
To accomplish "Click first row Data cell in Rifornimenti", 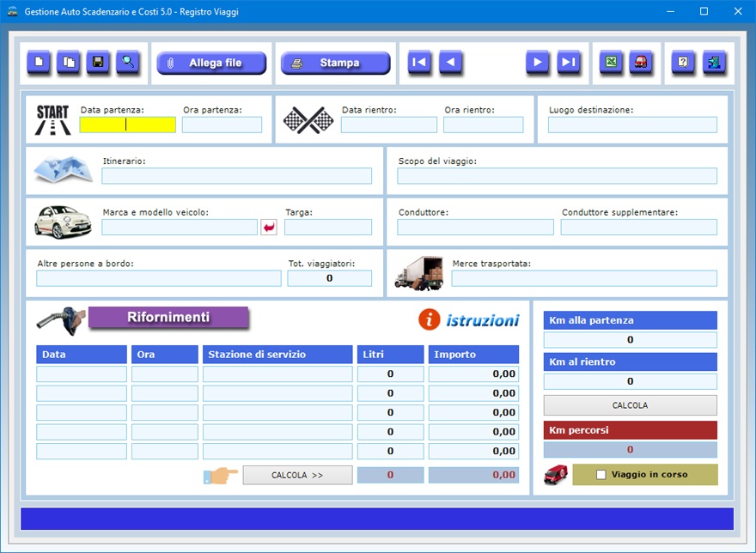I will click(82, 374).
